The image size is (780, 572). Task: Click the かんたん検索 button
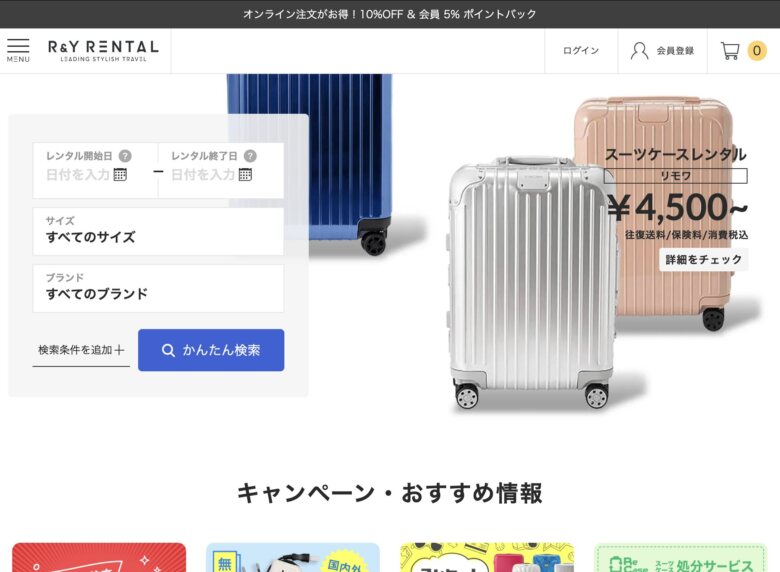211,350
